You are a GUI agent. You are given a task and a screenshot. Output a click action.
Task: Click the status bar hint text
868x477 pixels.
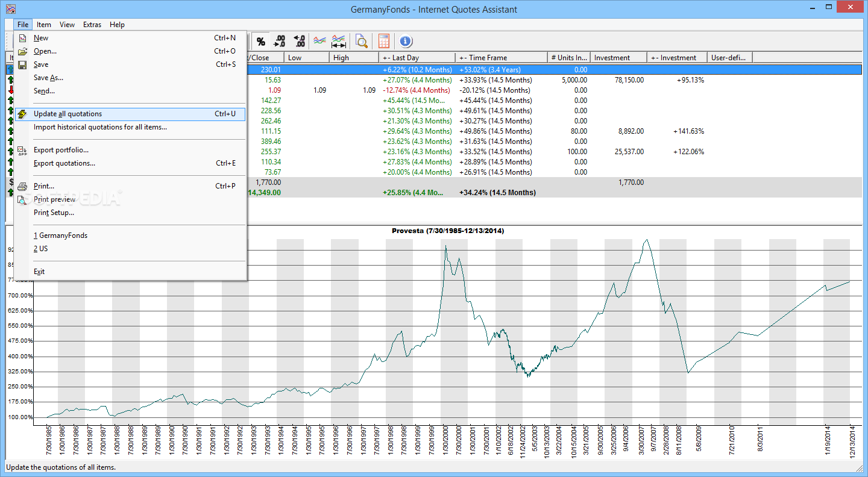(x=60, y=467)
